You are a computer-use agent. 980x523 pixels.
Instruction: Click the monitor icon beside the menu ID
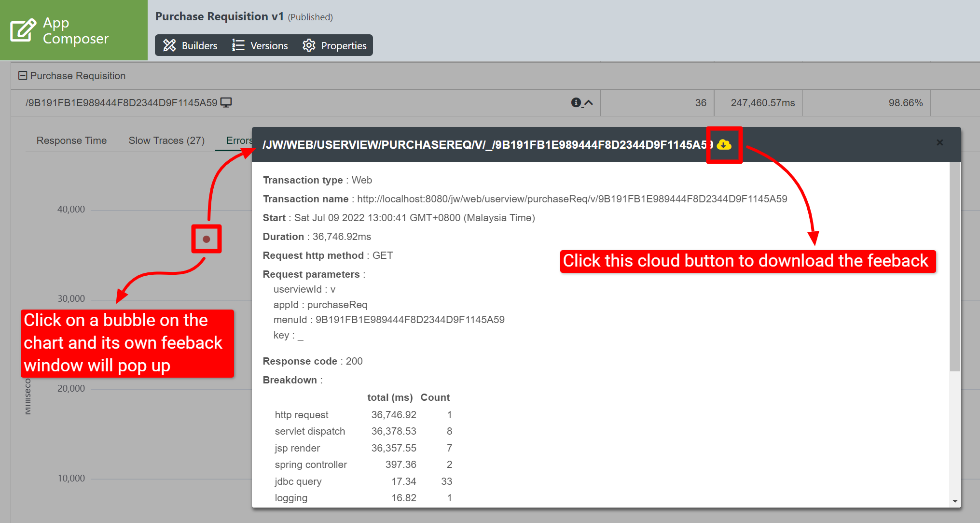point(226,102)
